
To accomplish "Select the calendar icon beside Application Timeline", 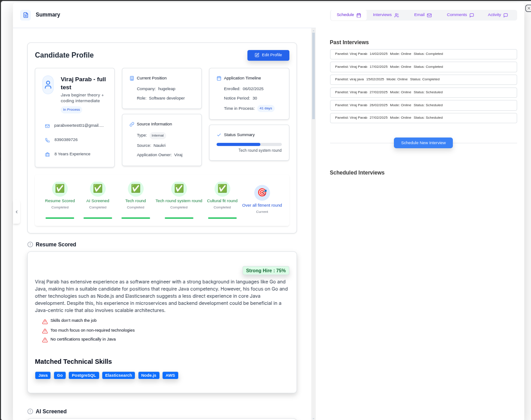I will tap(218, 78).
